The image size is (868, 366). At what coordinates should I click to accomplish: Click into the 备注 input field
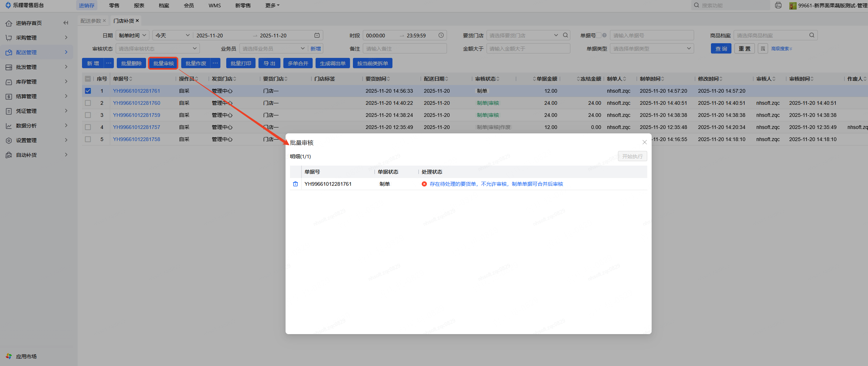405,48
